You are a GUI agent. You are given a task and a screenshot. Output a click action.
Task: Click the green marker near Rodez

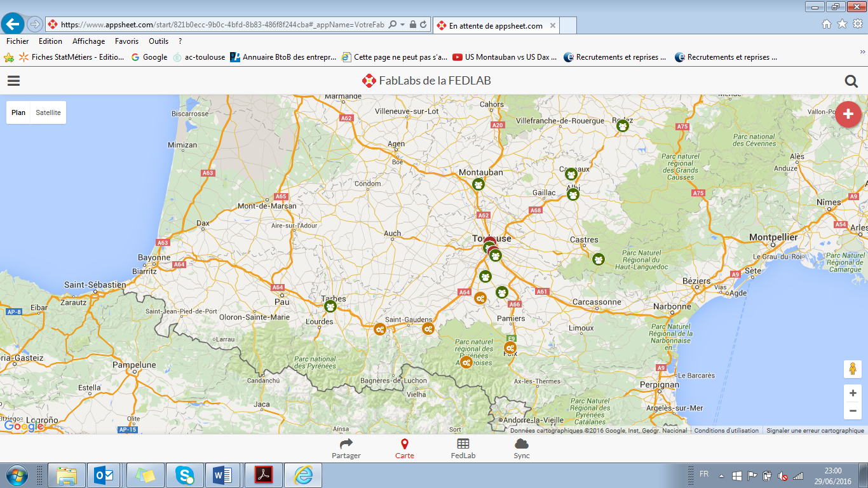pyautogui.click(x=623, y=126)
